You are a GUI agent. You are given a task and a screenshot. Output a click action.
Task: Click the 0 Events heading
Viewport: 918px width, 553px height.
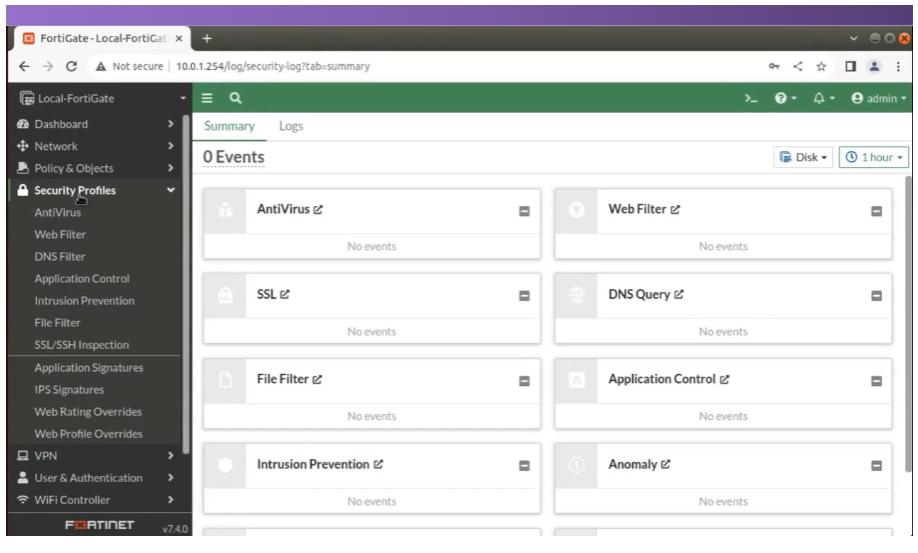coord(234,157)
